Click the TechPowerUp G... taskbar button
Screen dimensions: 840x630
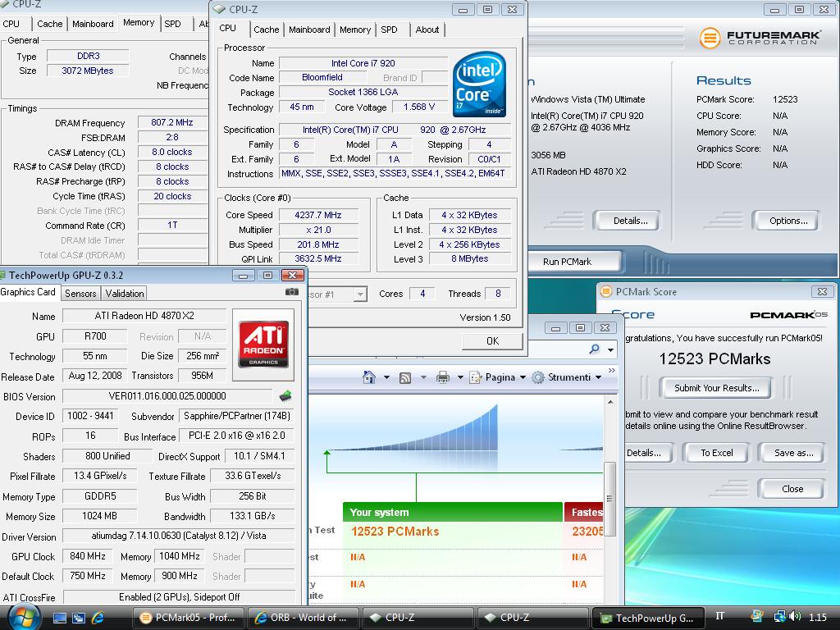646,618
